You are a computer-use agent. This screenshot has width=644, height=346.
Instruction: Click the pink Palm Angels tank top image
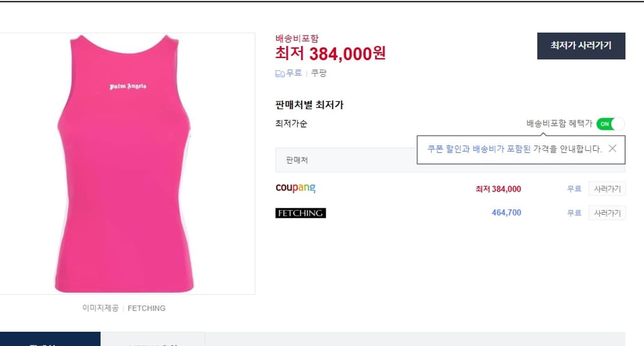[x=126, y=163]
